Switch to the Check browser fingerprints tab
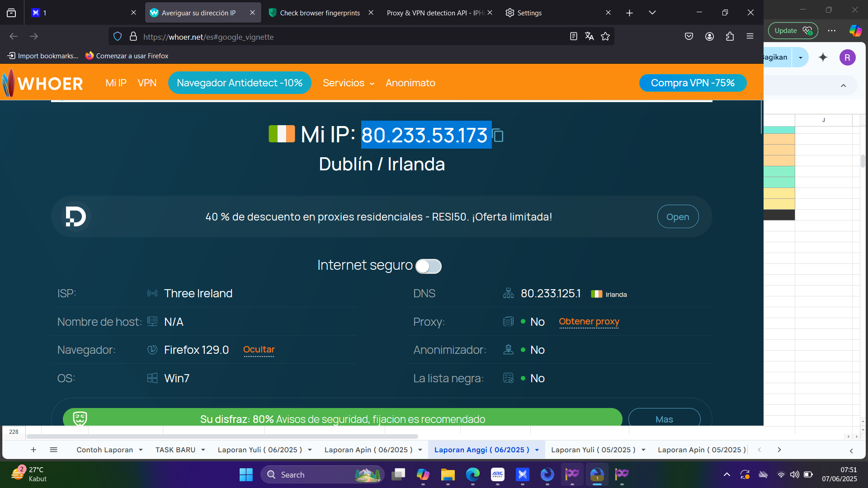The height and width of the screenshot is (488, 868). [320, 13]
